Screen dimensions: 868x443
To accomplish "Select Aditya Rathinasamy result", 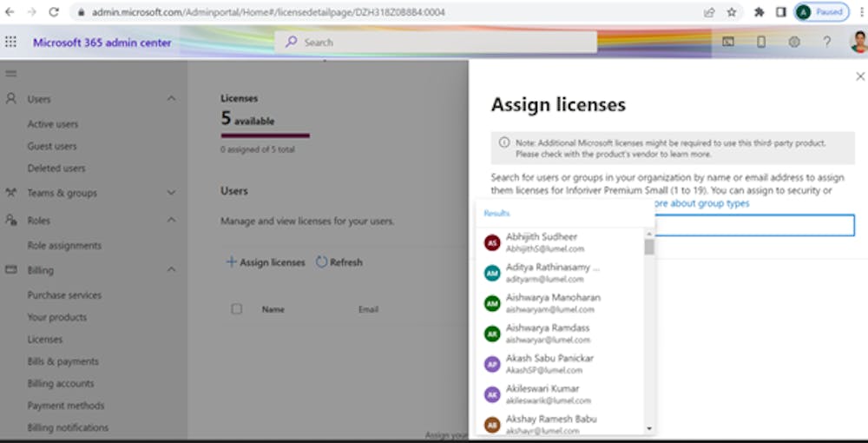I will click(559, 273).
